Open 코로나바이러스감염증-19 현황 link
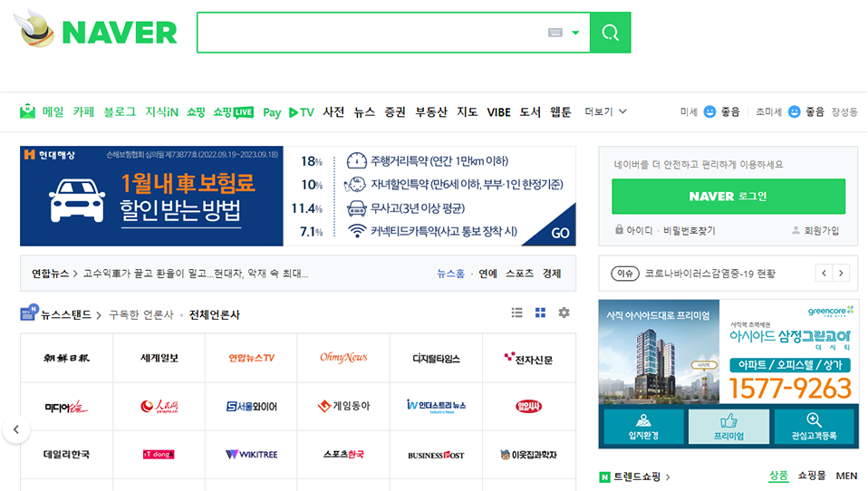868x491 pixels. [x=710, y=274]
